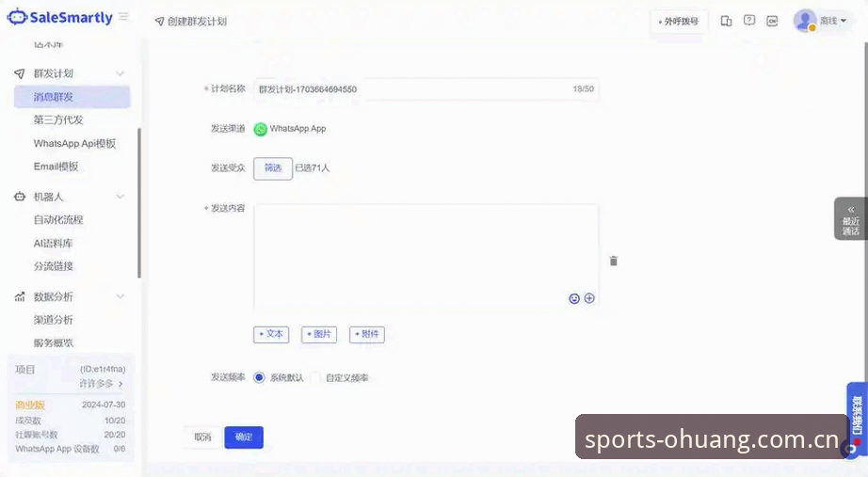Add attachment with 附件 button
This screenshot has height=477, width=868.
(367, 334)
